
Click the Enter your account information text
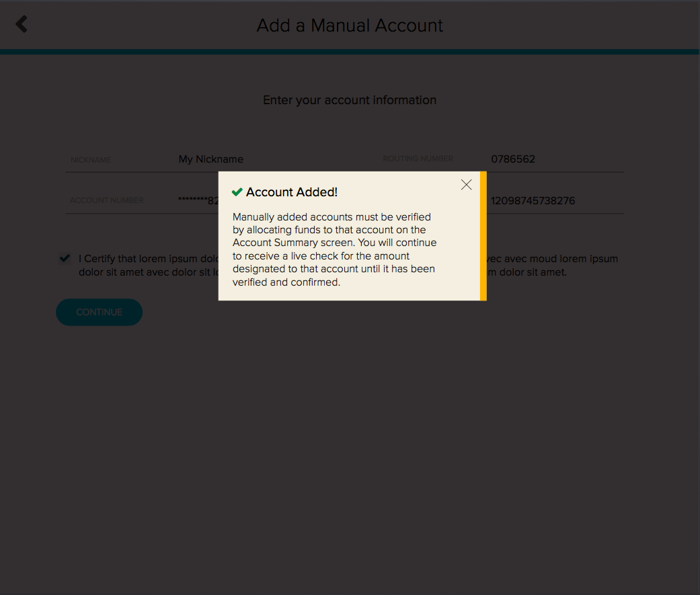coord(350,100)
